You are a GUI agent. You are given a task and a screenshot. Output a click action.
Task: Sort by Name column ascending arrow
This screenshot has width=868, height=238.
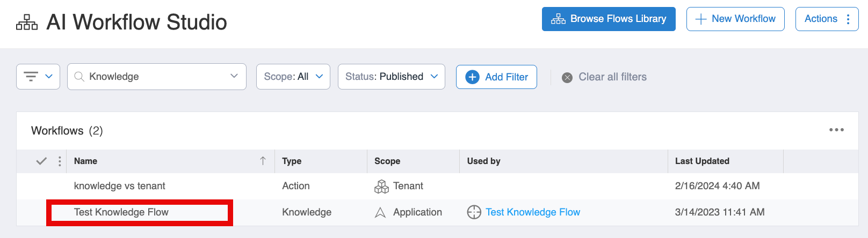(x=263, y=161)
